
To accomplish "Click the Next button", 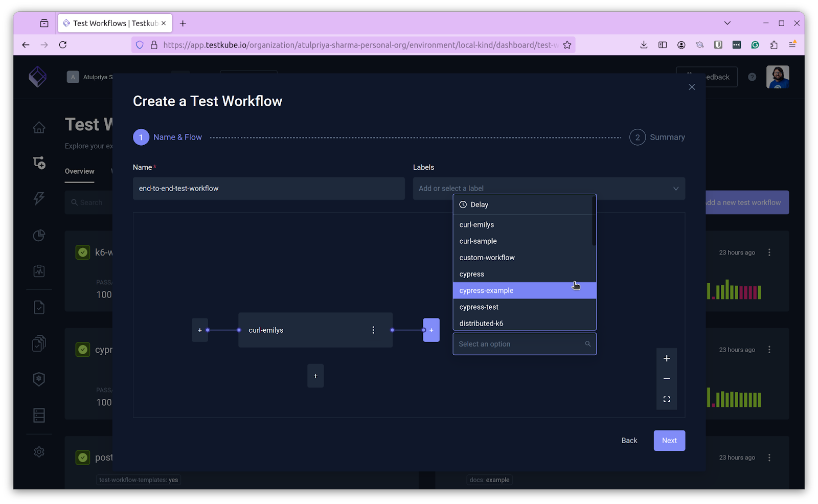I will (669, 441).
